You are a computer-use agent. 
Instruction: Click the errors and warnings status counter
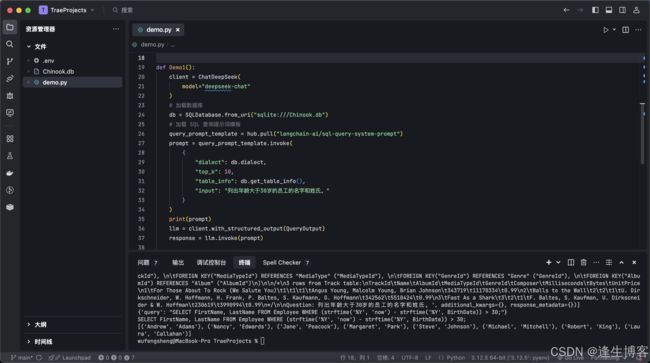[116, 357]
